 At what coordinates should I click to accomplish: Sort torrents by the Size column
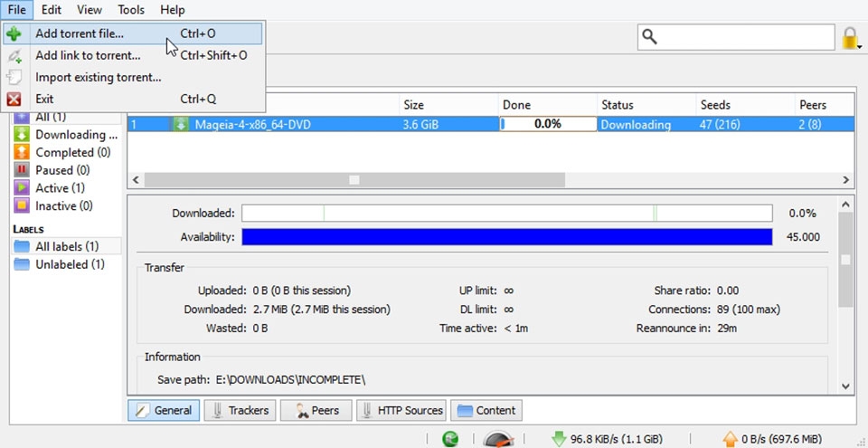pos(448,105)
